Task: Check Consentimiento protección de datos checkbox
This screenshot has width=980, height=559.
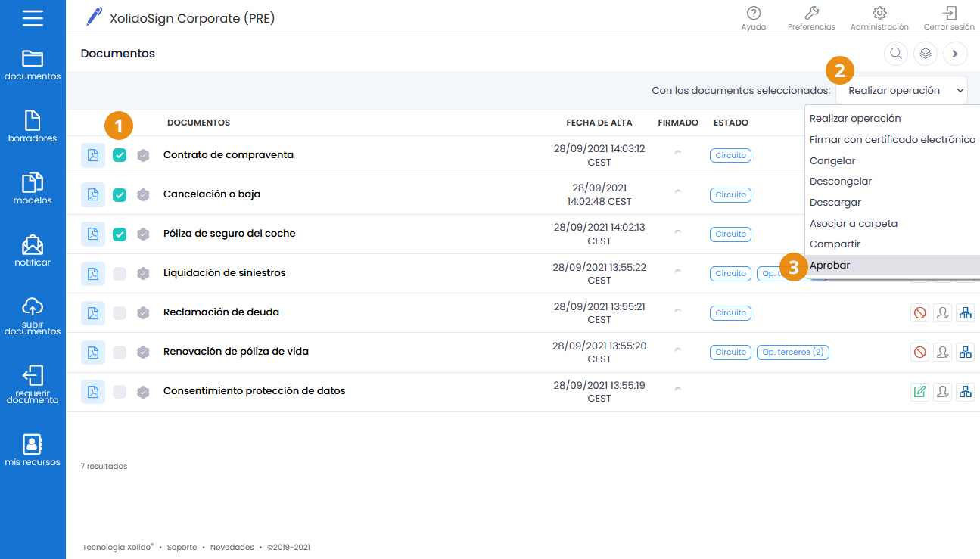Action: pyautogui.click(x=120, y=391)
